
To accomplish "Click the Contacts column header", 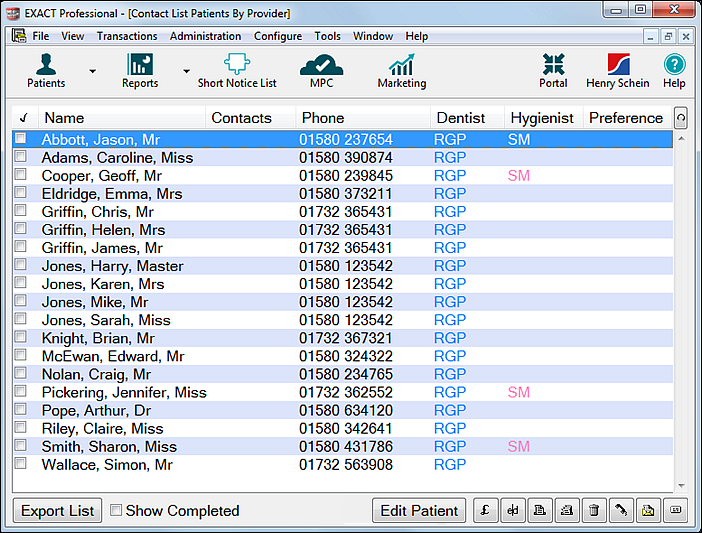I will click(250, 118).
